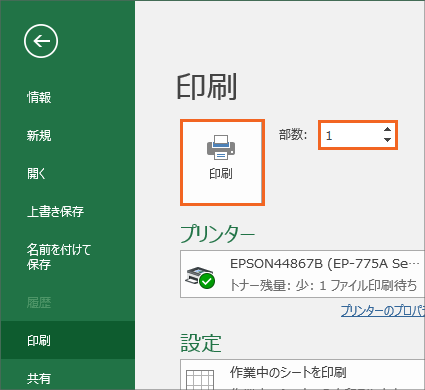Select 開く in the sidebar
The image size is (425, 390).
pos(36,173)
